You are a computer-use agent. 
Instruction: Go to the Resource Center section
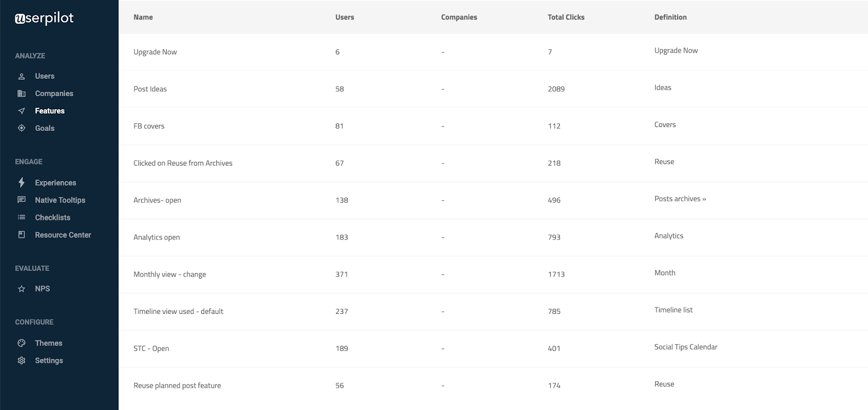click(x=62, y=235)
